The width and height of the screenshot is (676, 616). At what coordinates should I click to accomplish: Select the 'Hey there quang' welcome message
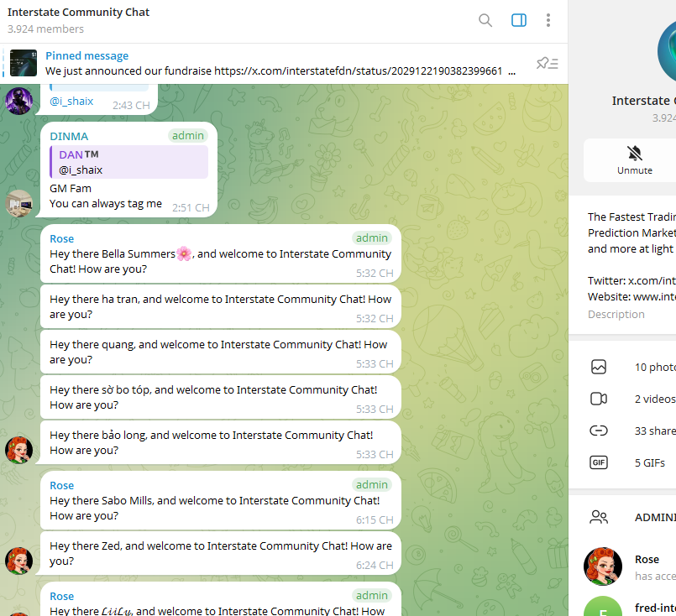tap(220, 352)
